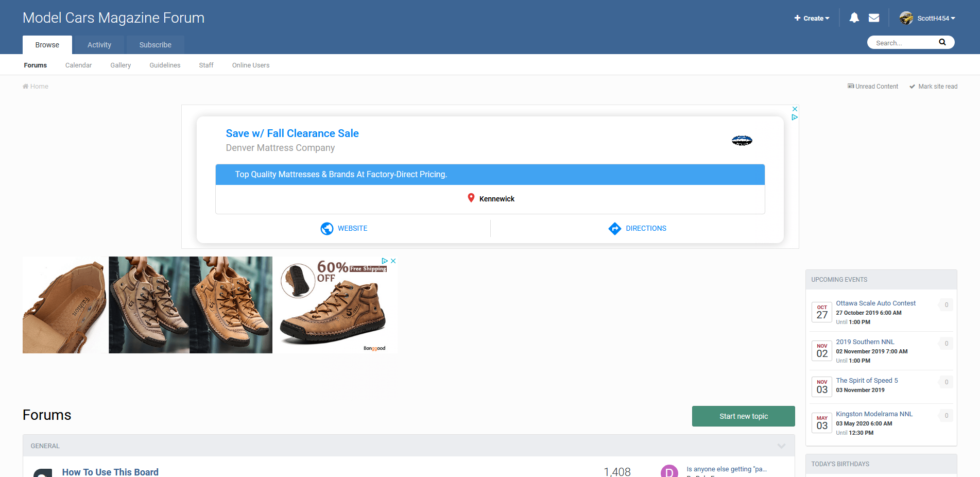Open the Create dropdown menu
Viewport: 980px width, 477px height.
click(x=812, y=18)
